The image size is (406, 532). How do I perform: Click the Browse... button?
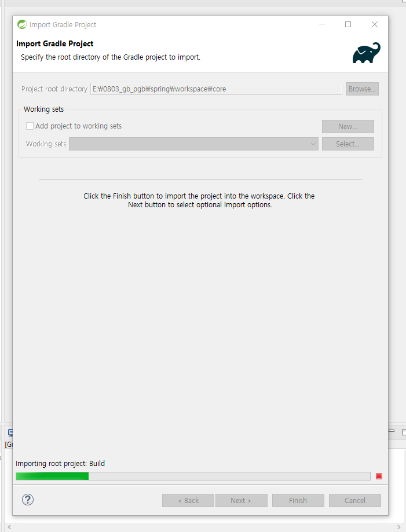(362, 89)
